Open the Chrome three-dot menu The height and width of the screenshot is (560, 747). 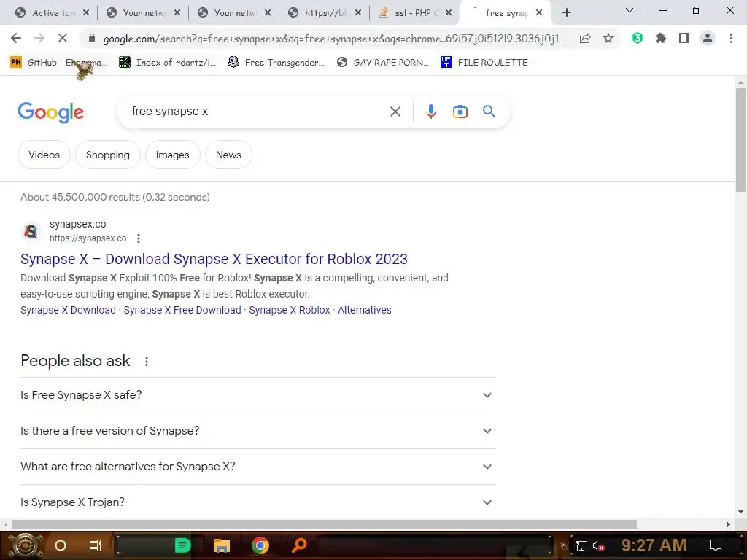tap(731, 38)
